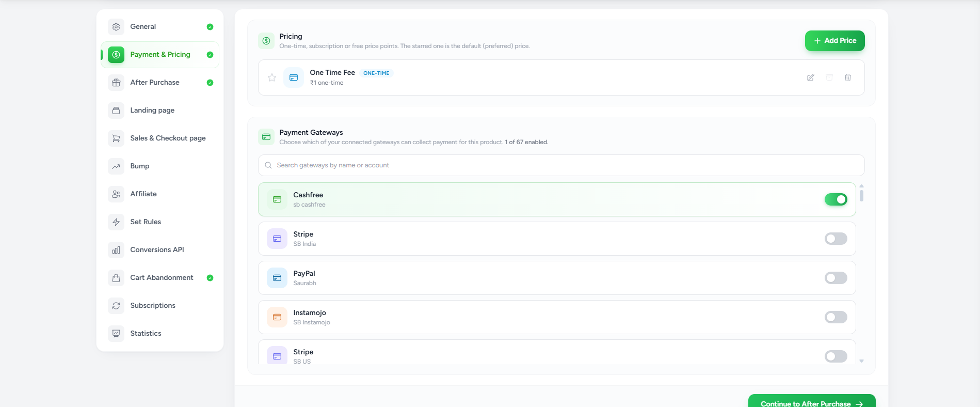Go to Cart Abandonment settings
The width and height of the screenshot is (980, 407).
pyautogui.click(x=160, y=278)
